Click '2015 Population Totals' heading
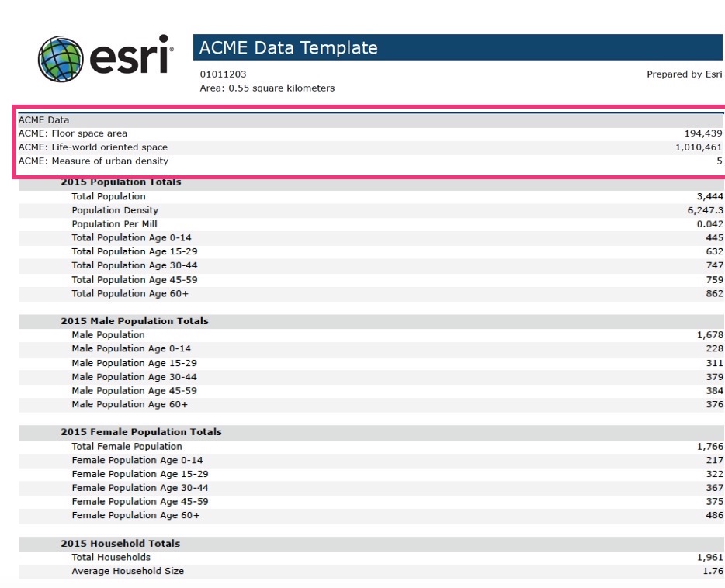 (121, 182)
